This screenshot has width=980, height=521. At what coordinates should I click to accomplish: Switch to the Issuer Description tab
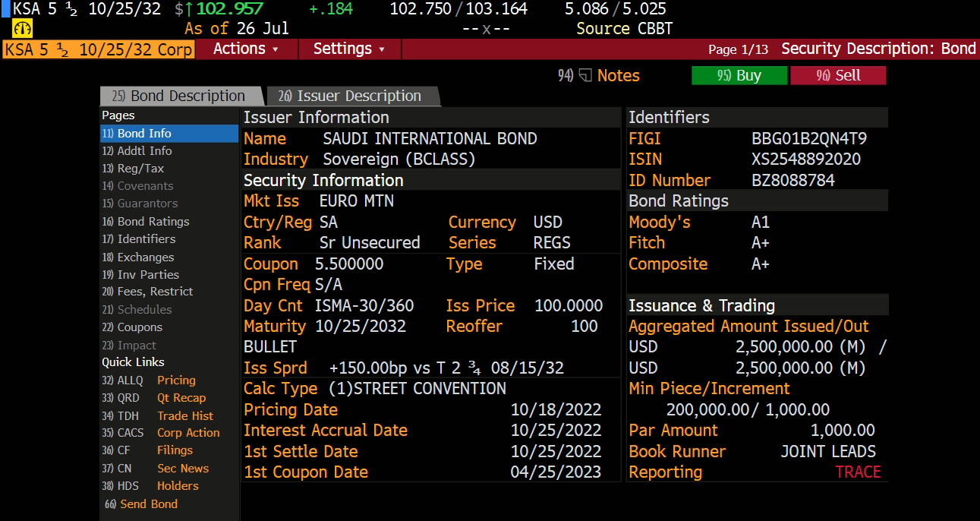[x=351, y=96]
